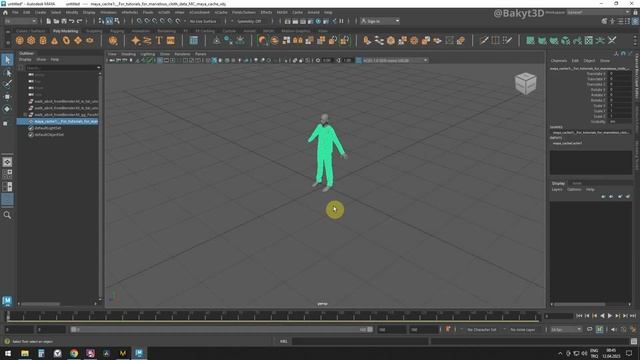Toggle the outliner panel button in left sidebar
The image size is (640, 360).
[x=7, y=200]
